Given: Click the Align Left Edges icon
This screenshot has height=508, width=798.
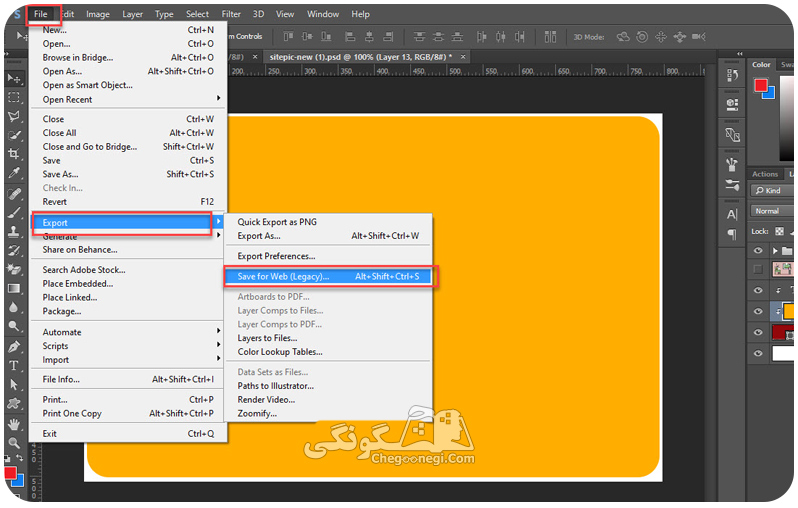Looking at the screenshot, I should (350, 37).
